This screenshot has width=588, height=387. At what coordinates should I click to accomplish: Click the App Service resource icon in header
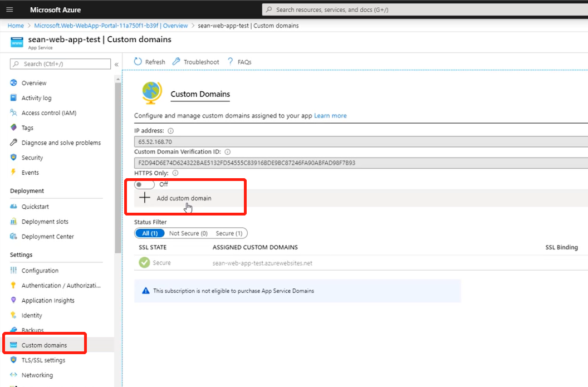coord(17,42)
